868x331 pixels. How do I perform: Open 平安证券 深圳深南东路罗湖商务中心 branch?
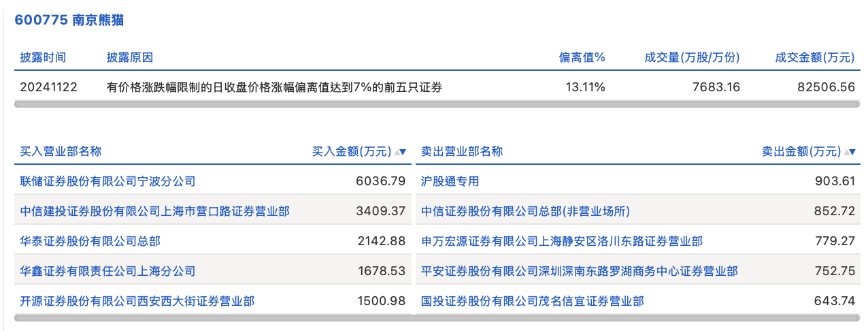click(x=580, y=271)
